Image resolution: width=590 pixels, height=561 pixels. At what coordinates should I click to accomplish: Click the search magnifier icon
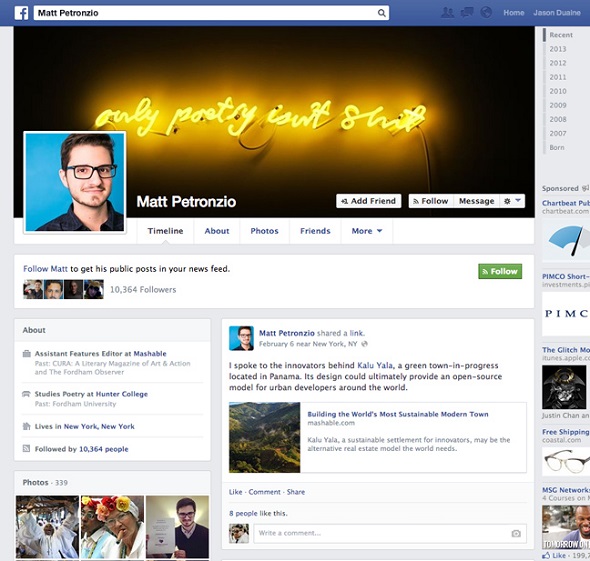click(381, 13)
